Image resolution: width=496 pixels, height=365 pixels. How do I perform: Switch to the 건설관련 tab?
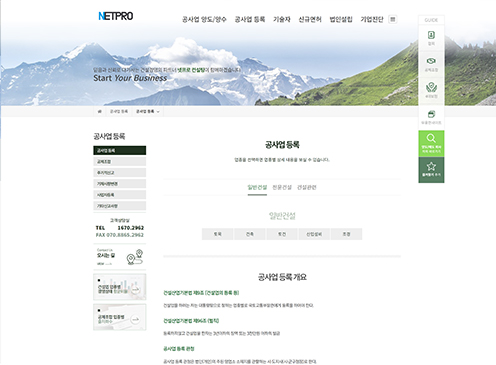307,187
